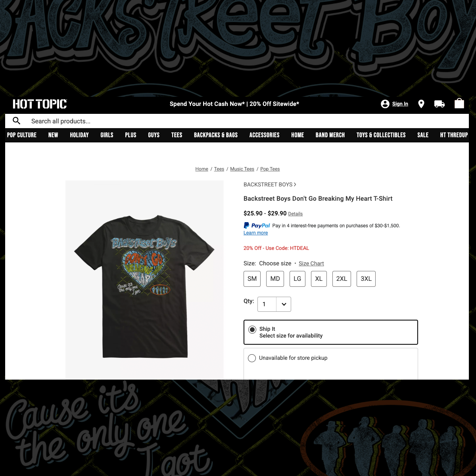Click the PayPal logo
The image size is (476, 476).
point(257,225)
